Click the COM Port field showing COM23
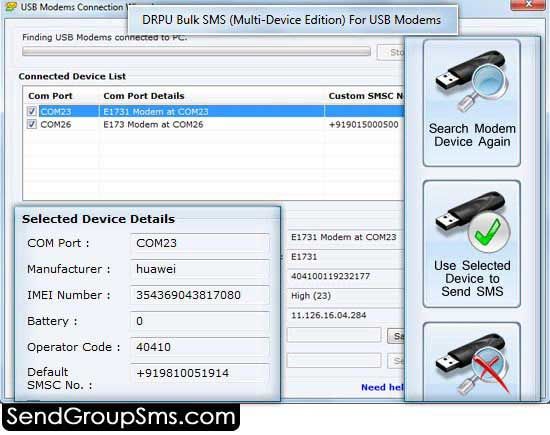Screen dimensions: 550x435 click(200, 243)
